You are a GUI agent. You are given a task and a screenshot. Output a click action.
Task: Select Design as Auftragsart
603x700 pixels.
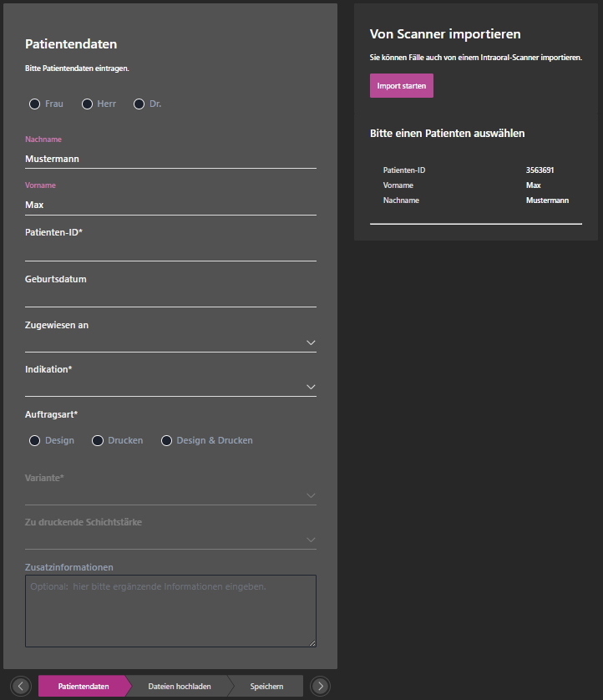[34, 440]
